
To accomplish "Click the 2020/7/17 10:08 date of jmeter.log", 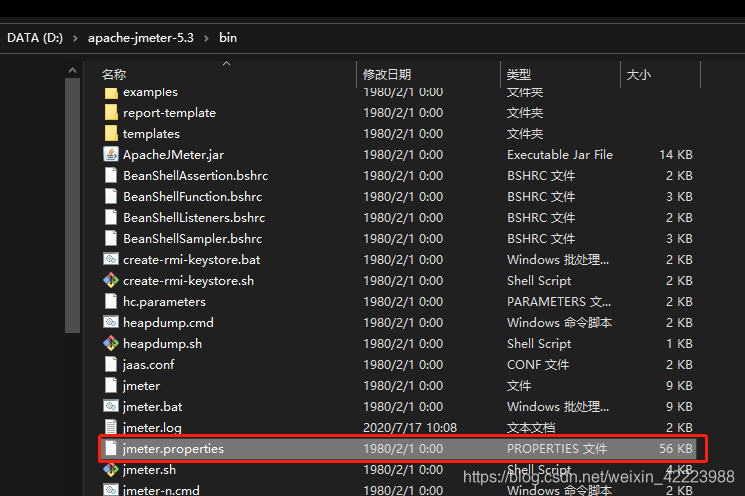I will (410, 428).
